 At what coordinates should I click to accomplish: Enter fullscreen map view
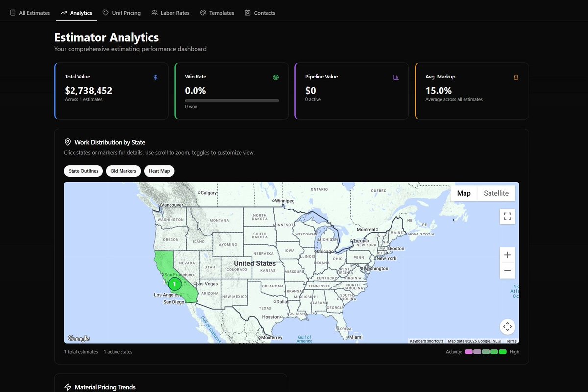507,216
